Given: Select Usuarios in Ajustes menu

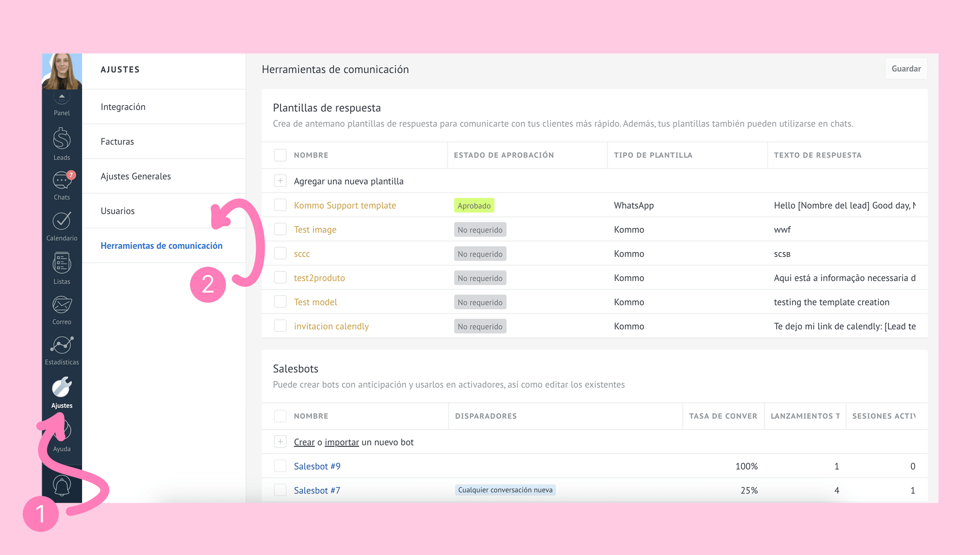Looking at the screenshot, I should [x=118, y=211].
